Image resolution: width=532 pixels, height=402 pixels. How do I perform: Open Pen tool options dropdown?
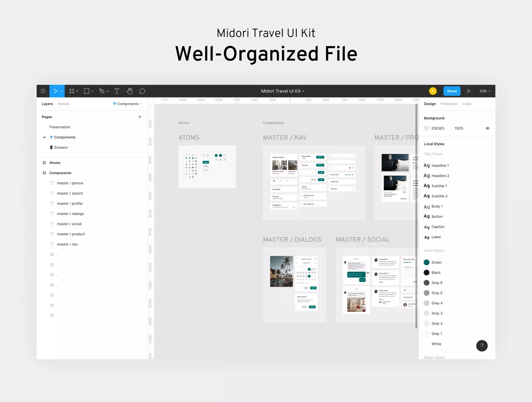[108, 91]
